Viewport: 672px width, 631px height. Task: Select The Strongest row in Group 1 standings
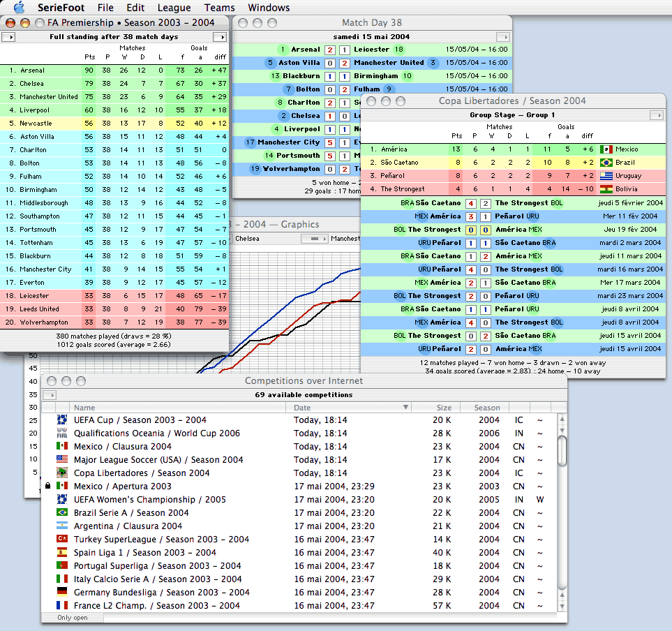(514, 189)
